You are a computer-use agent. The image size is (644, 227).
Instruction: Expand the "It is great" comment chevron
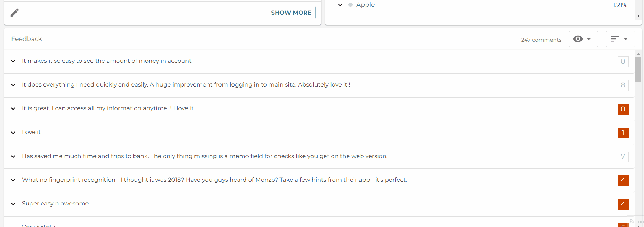pyautogui.click(x=13, y=109)
